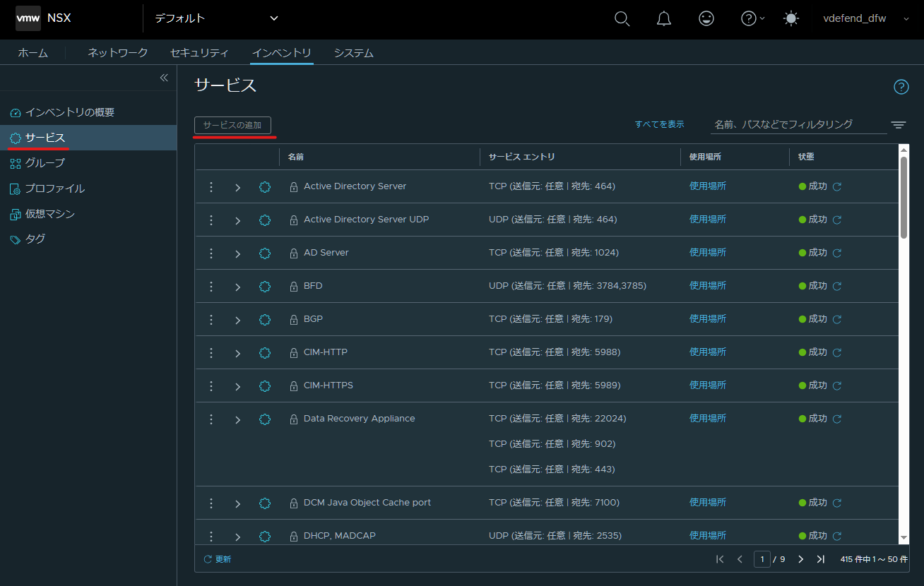
Task: Go to the ホーム tab
Action: pos(33,53)
